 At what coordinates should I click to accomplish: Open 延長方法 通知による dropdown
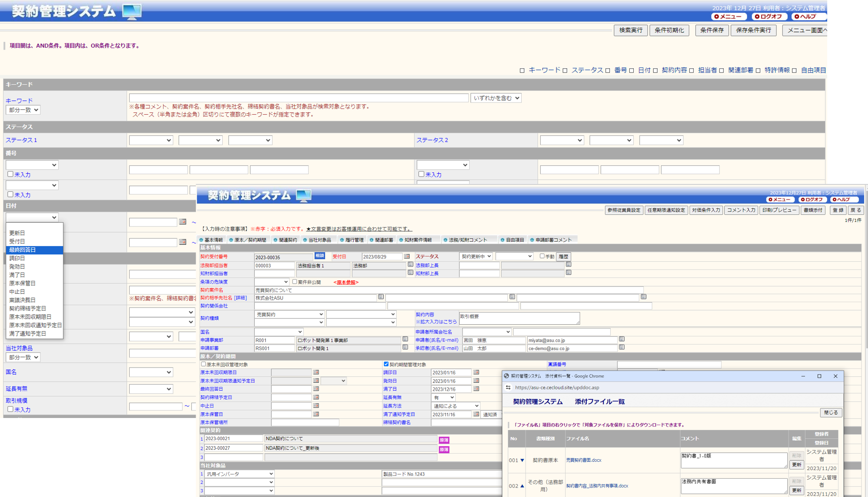pos(456,406)
